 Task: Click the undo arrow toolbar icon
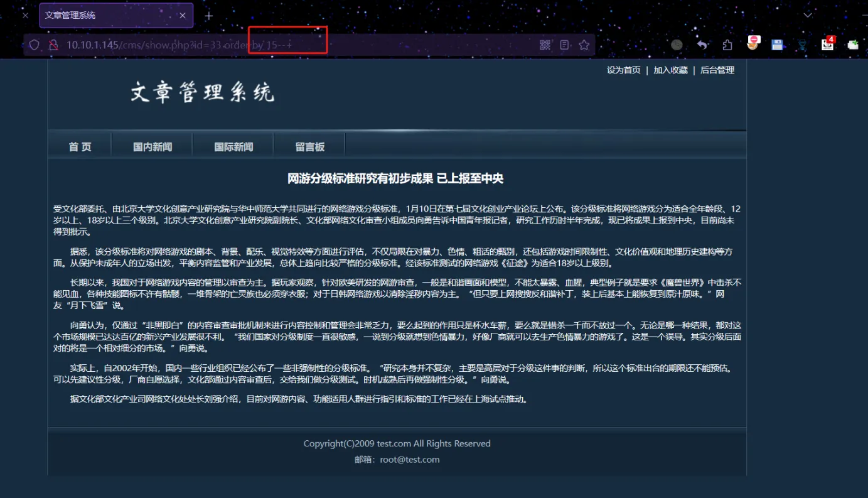pyautogui.click(x=702, y=45)
